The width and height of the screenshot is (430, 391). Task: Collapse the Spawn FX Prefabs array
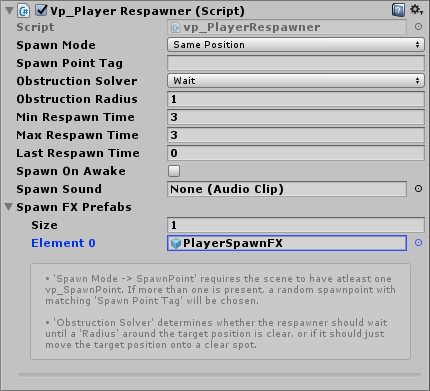point(9,207)
